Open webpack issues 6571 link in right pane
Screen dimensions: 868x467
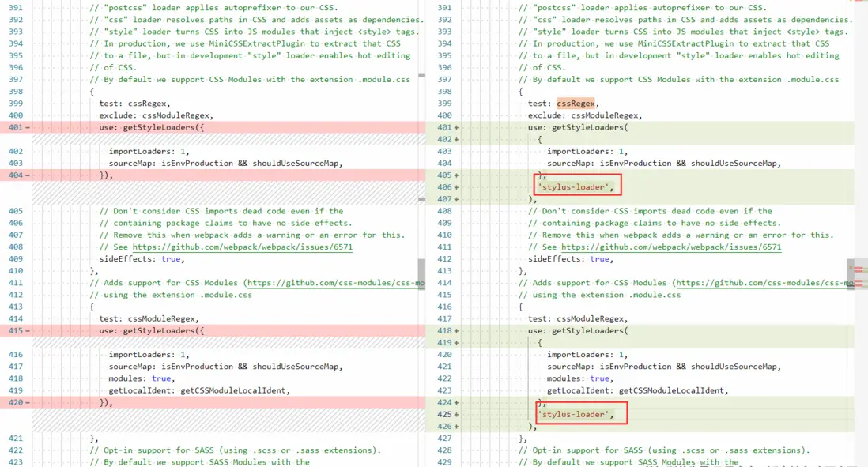671,247
